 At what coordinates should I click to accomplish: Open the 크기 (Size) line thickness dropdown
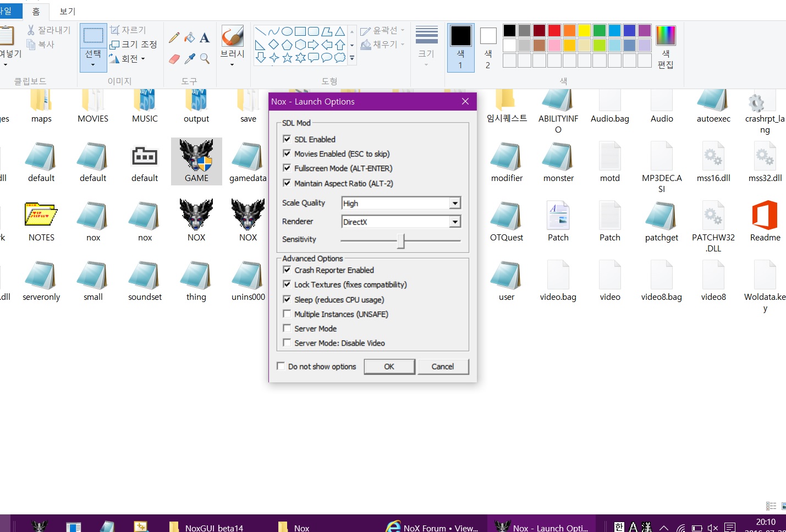coord(426,47)
